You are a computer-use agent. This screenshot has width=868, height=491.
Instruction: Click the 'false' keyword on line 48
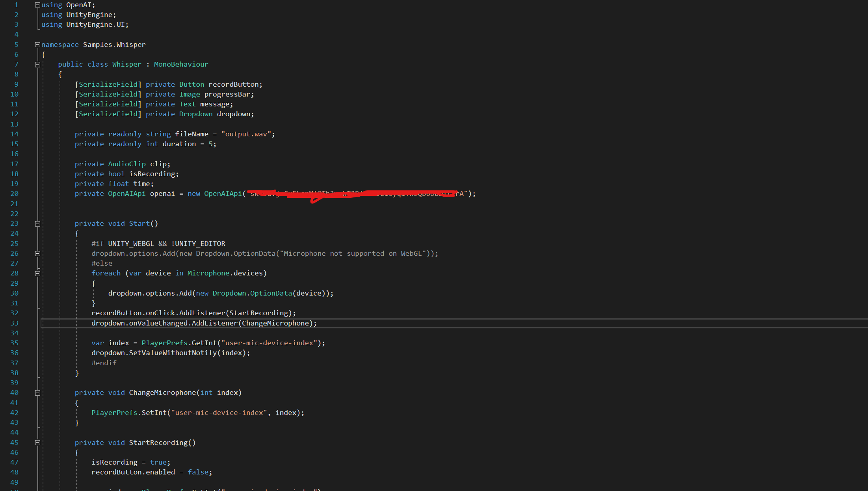pos(198,472)
